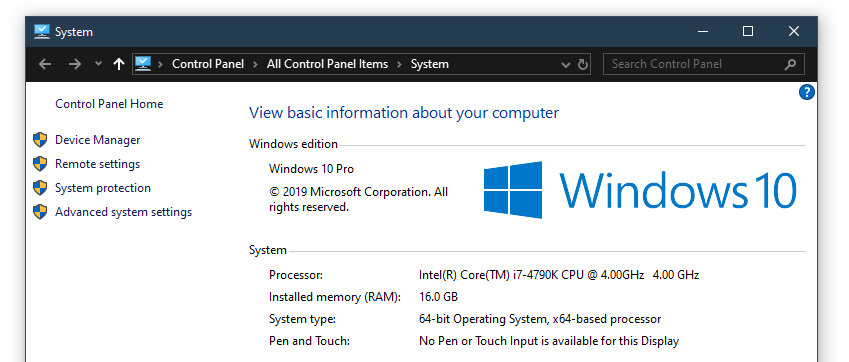This screenshot has height=362, width=849.
Task: Open System protection link
Action: tap(103, 188)
